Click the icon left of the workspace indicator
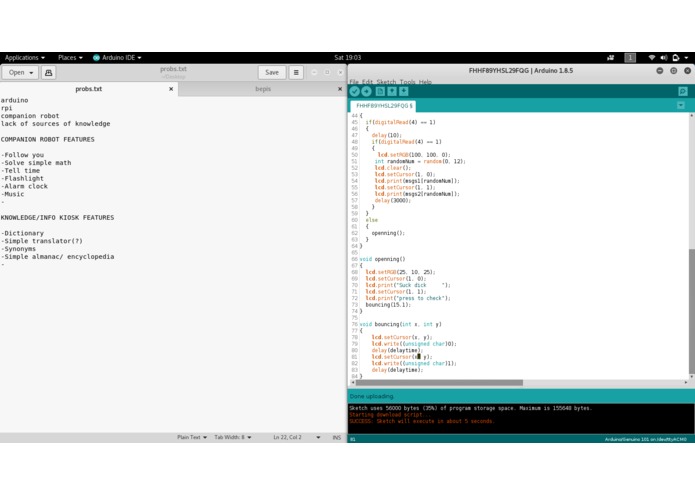695x494 pixels. click(x=611, y=58)
